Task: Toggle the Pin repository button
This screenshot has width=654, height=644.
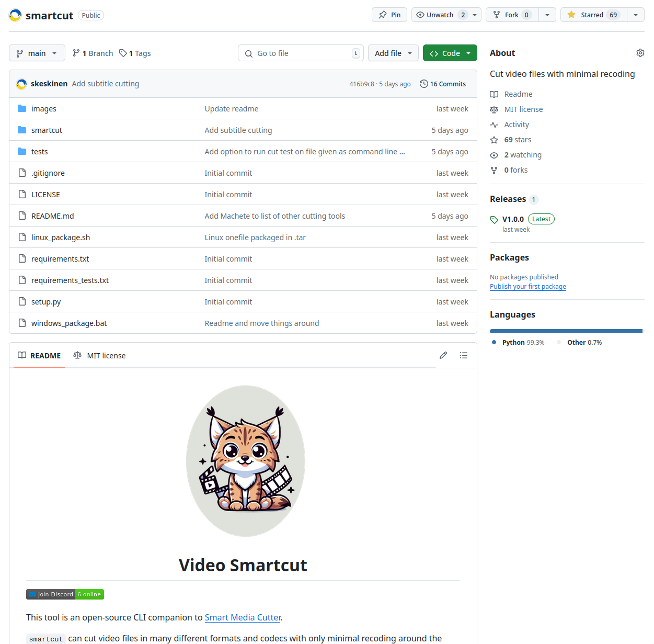Action: tap(389, 15)
